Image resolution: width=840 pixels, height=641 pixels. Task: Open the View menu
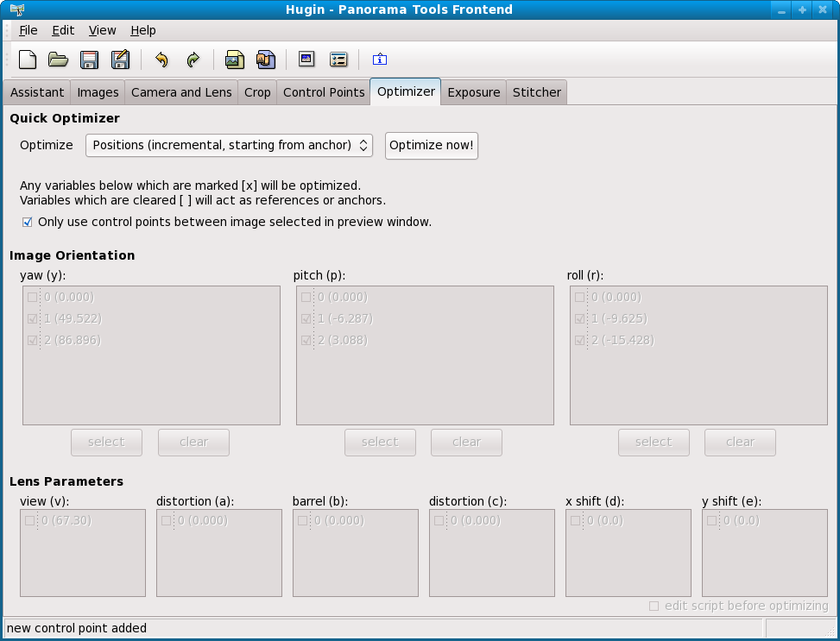click(102, 30)
